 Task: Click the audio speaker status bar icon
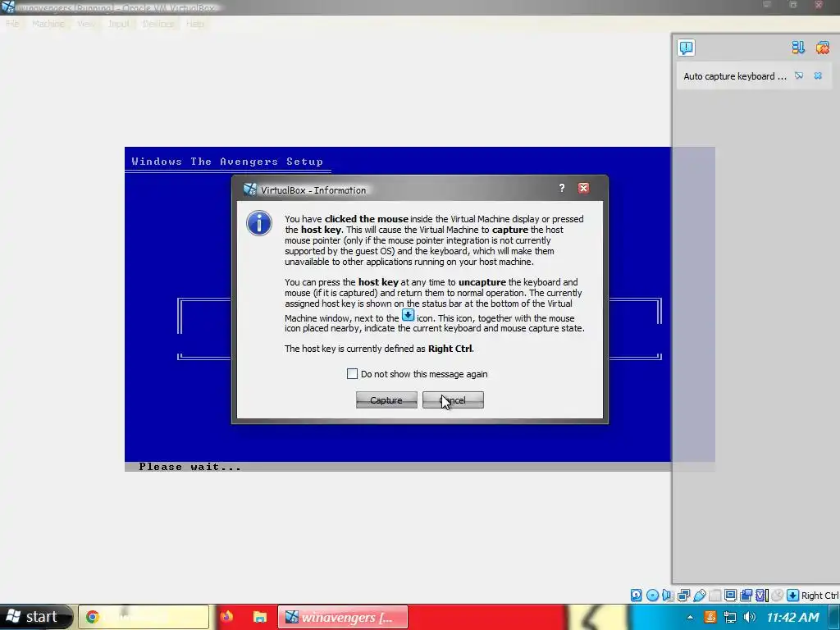point(667,596)
